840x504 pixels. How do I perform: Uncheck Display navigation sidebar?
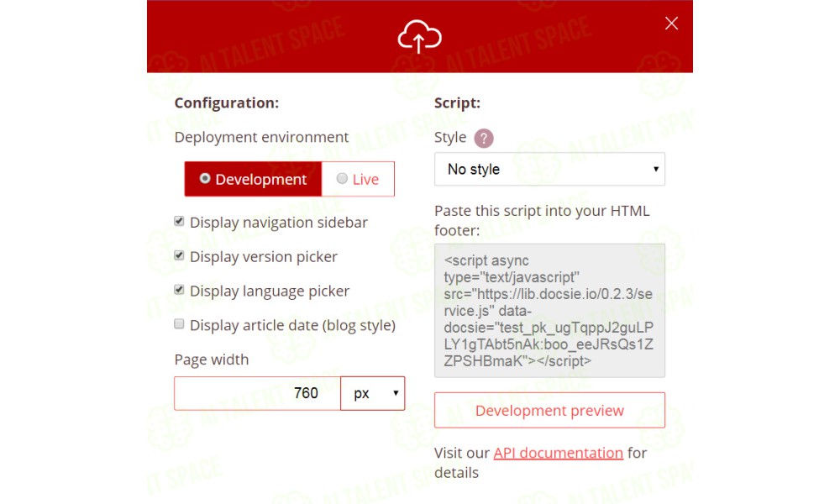point(179,221)
